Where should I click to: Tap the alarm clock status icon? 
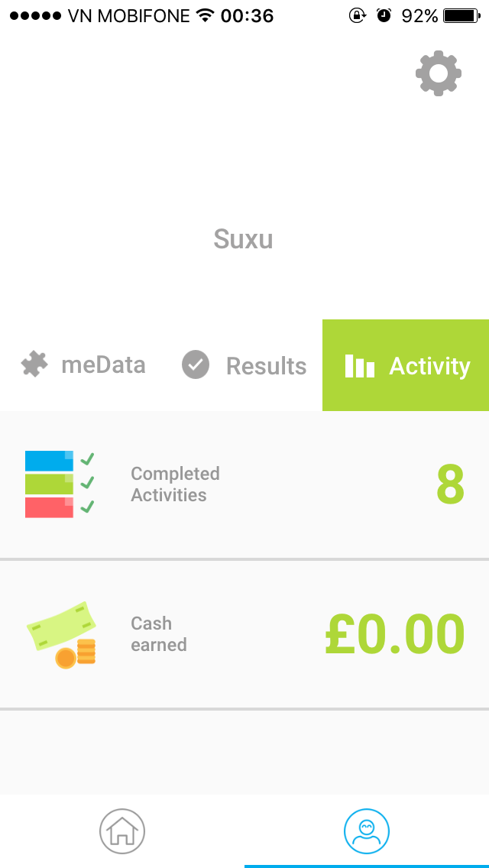384,15
